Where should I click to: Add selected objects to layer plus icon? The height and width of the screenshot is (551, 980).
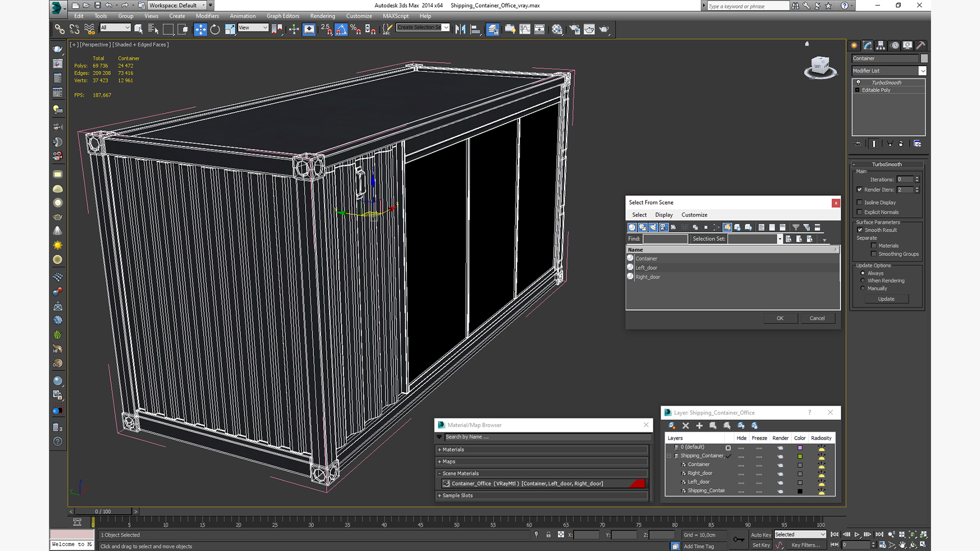(699, 425)
